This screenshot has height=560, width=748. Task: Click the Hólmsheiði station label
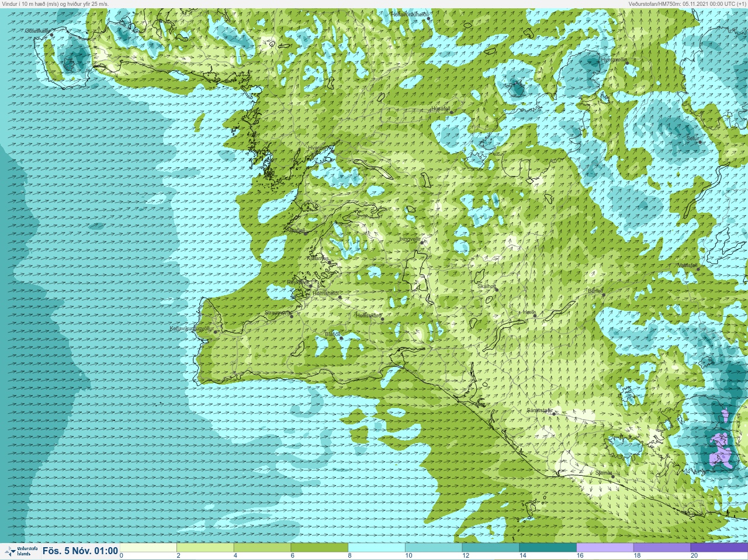point(326,293)
